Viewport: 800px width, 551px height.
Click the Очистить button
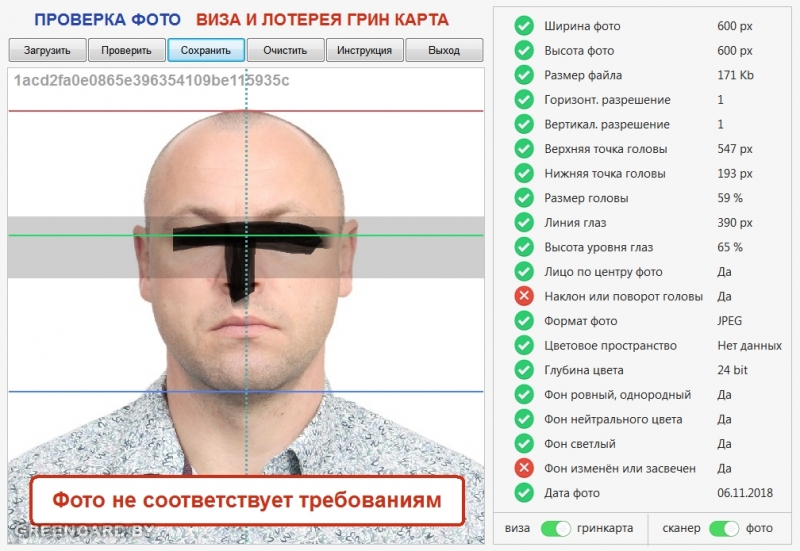coord(285,50)
